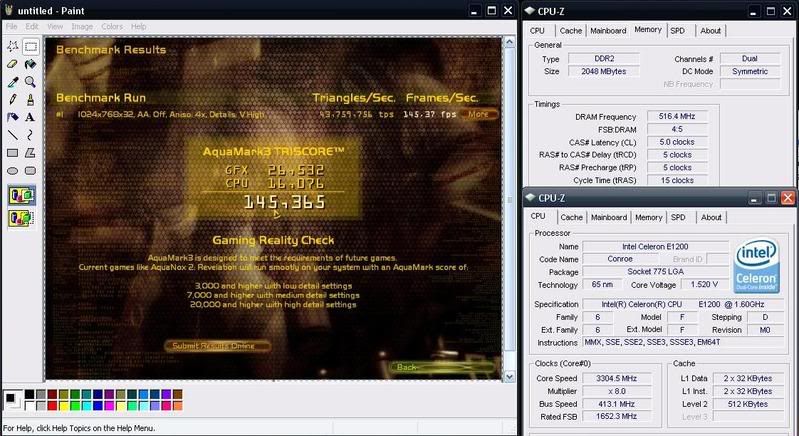Open Mainboard tab in lower CPU-Z window
Screen dimensions: 799x436
[609, 217]
